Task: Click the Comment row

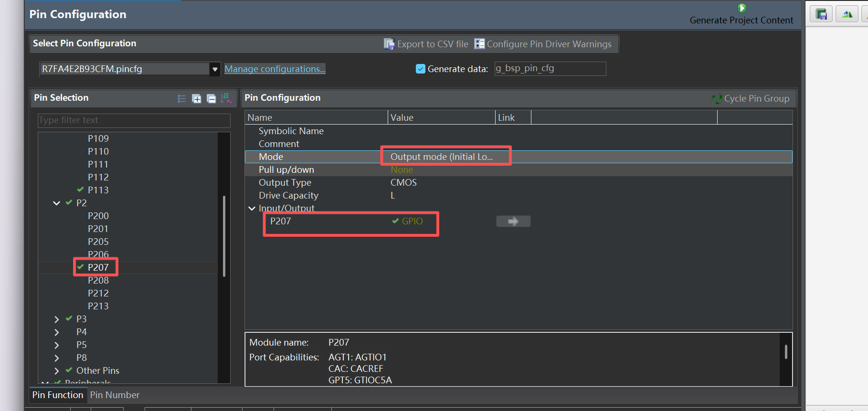Action: [519, 144]
